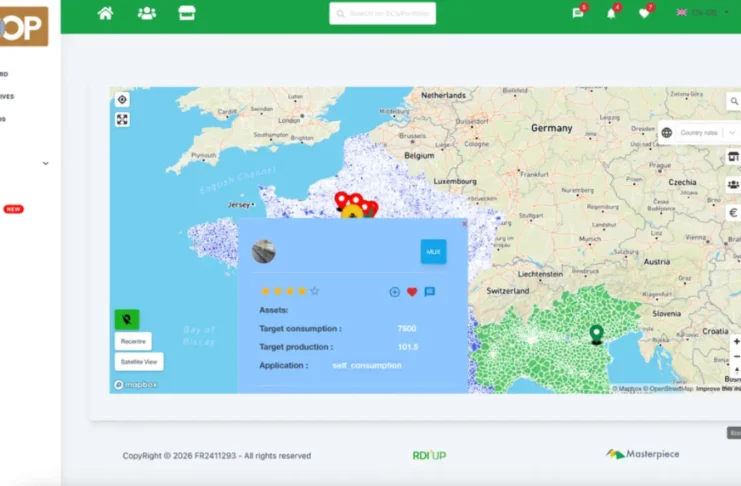Expand the sidebar chevron arrow
The width and height of the screenshot is (741, 486).
(x=45, y=164)
